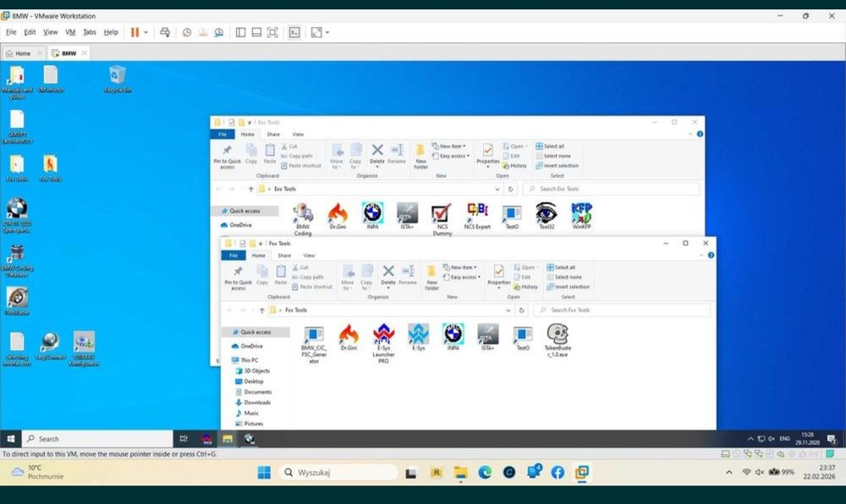The height and width of the screenshot is (504, 846).
Task: Click New folder in Fxx Tools ribbon
Action: tap(431, 277)
